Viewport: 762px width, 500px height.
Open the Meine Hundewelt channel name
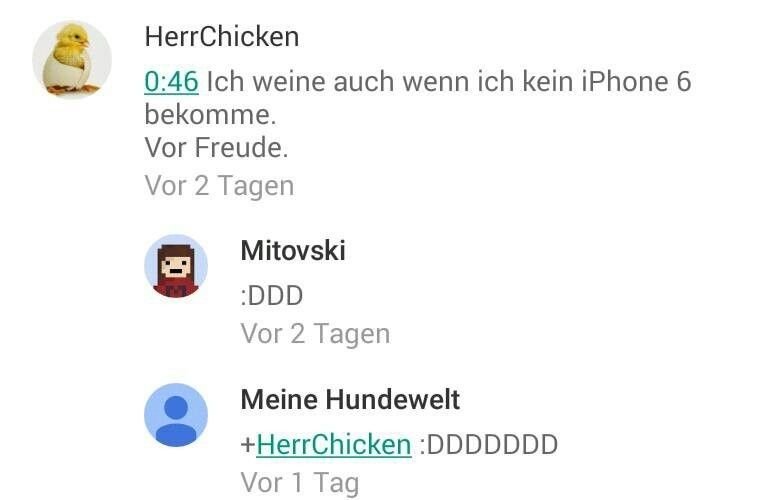point(350,399)
